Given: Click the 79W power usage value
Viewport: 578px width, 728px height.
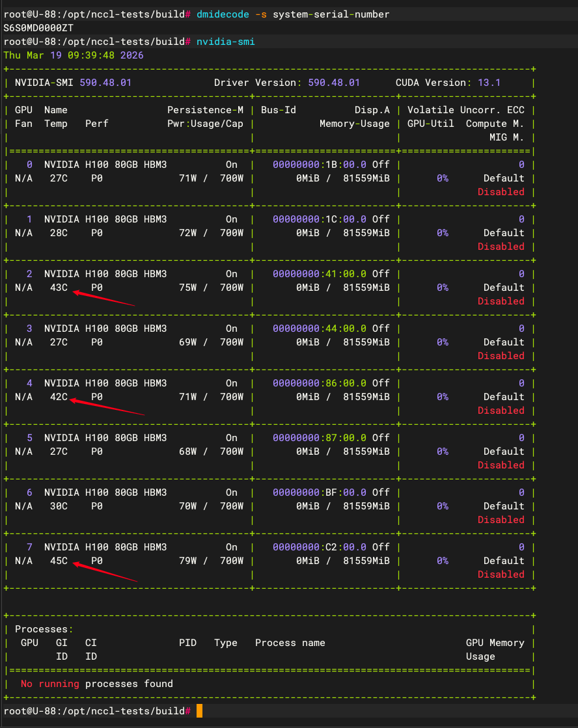Looking at the screenshot, I should [x=190, y=561].
